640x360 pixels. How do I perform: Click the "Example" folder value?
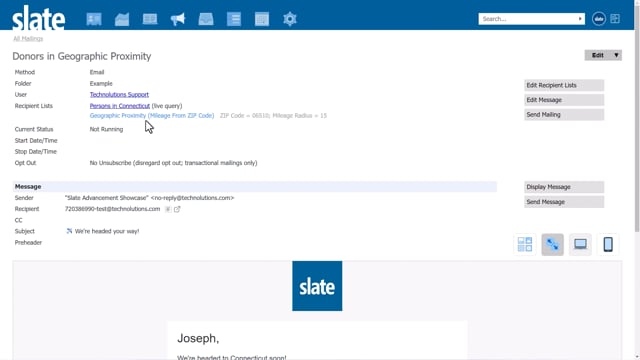pyautogui.click(x=101, y=83)
